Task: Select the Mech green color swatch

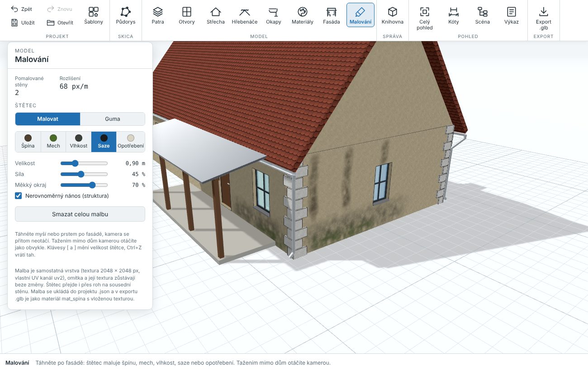Action: [53, 142]
